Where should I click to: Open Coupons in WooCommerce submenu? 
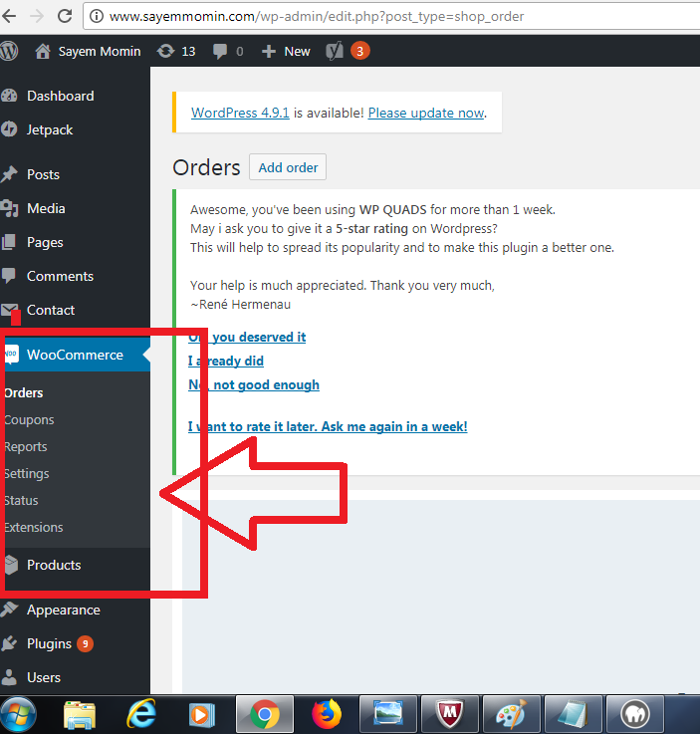(29, 420)
